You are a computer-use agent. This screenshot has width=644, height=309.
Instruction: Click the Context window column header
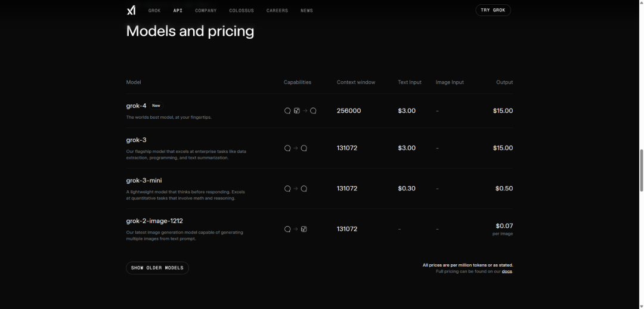click(356, 82)
